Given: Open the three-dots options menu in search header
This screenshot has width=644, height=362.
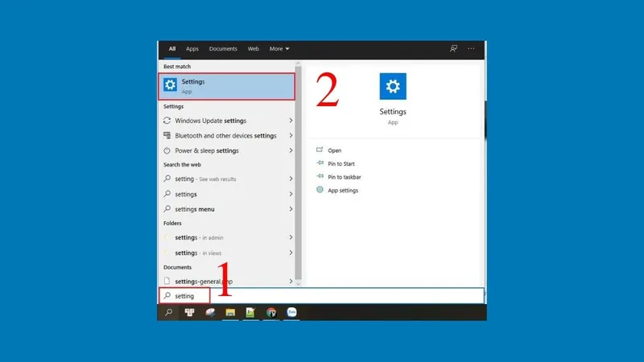Looking at the screenshot, I should [472, 49].
